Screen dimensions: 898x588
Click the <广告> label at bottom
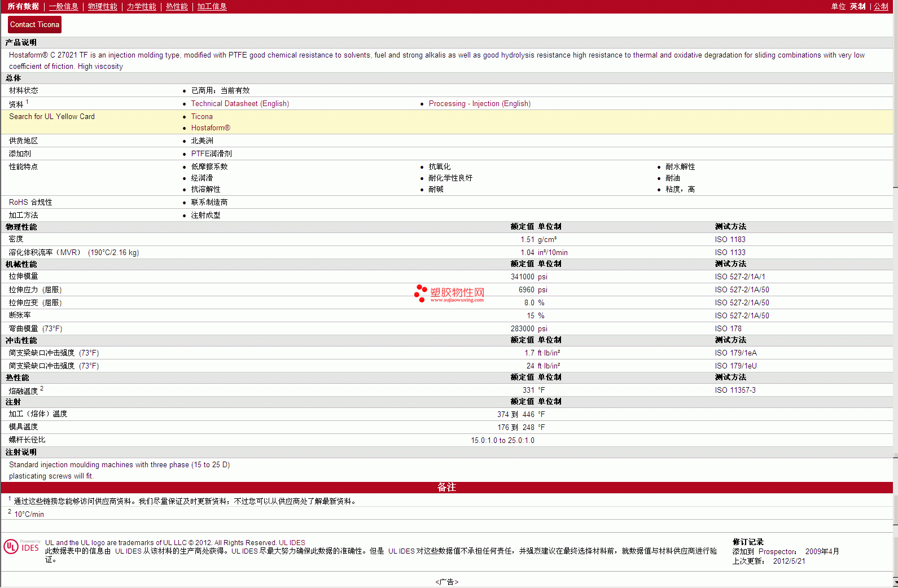[x=446, y=582]
